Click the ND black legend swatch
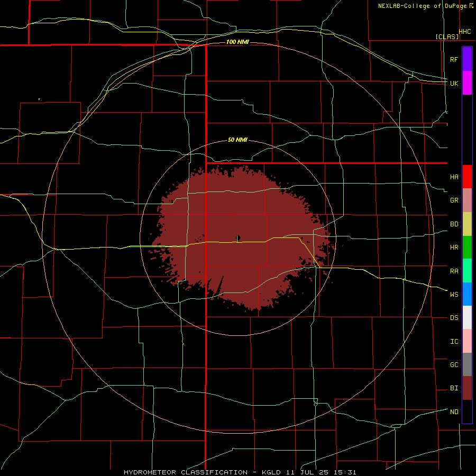 coord(467,411)
